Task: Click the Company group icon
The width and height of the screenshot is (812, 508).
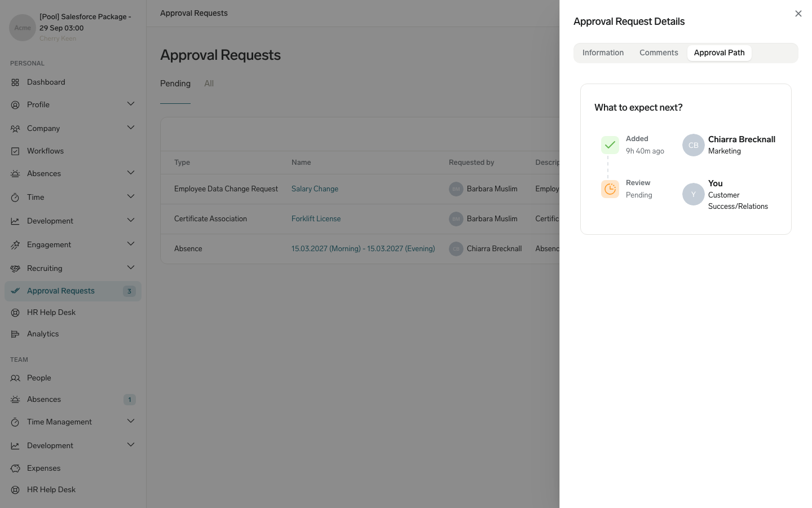Action: pos(15,129)
